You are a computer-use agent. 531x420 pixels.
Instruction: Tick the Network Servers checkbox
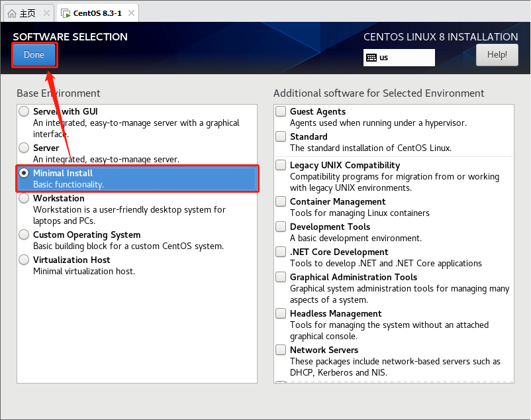[x=281, y=350]
